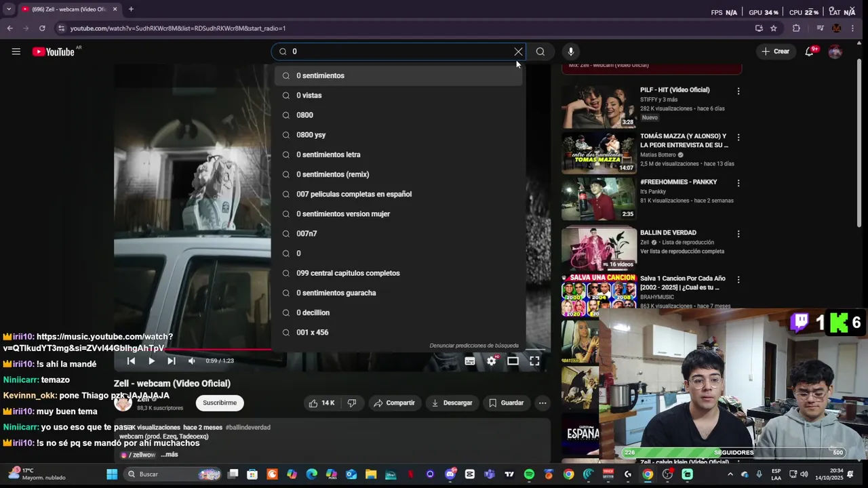This screenshot has height=488, width=868.
Task: Pick the "0800 ysy" suggestion
Action: (399, 135)
